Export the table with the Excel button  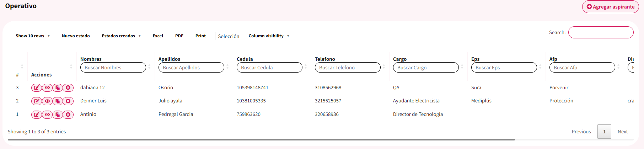coord(158,36)
